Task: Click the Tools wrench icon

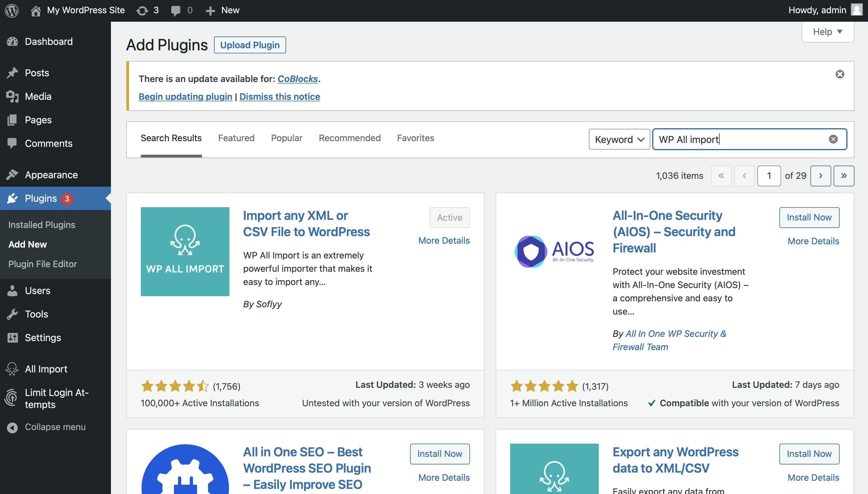Action: 12,314
